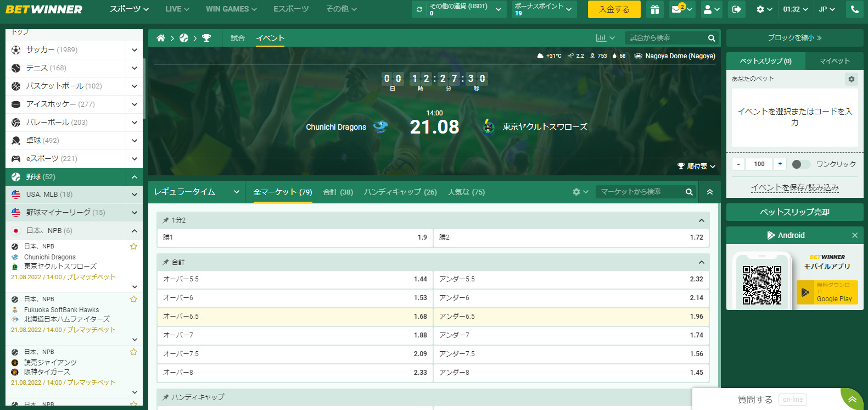Click ブロックを縮小 button
Screen dimensions: 868x410
[x=795, y=38]
